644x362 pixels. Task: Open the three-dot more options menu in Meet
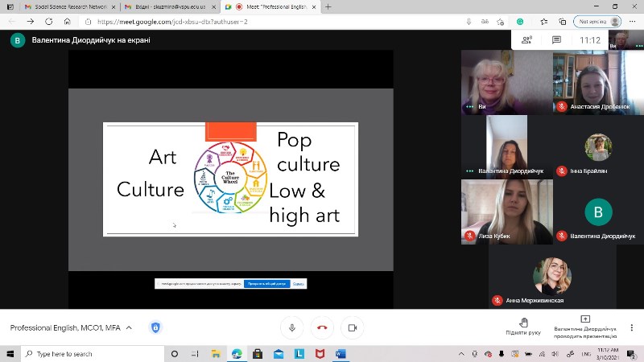[632, 327]
